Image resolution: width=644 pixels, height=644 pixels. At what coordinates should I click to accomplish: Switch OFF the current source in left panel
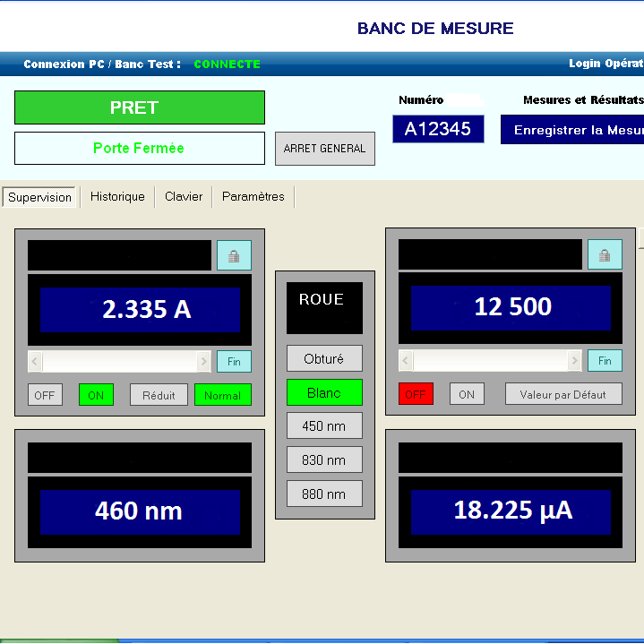[45, 395]
